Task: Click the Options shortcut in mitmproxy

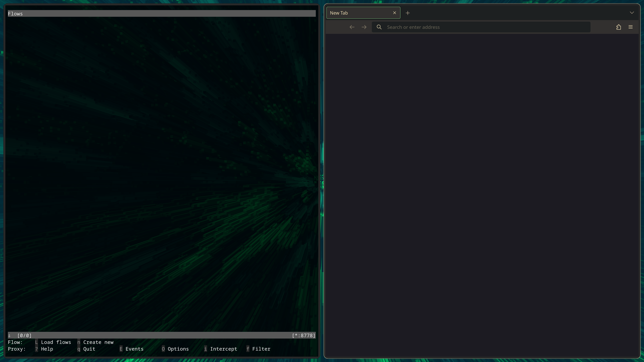Action: (x=175, y=349)
